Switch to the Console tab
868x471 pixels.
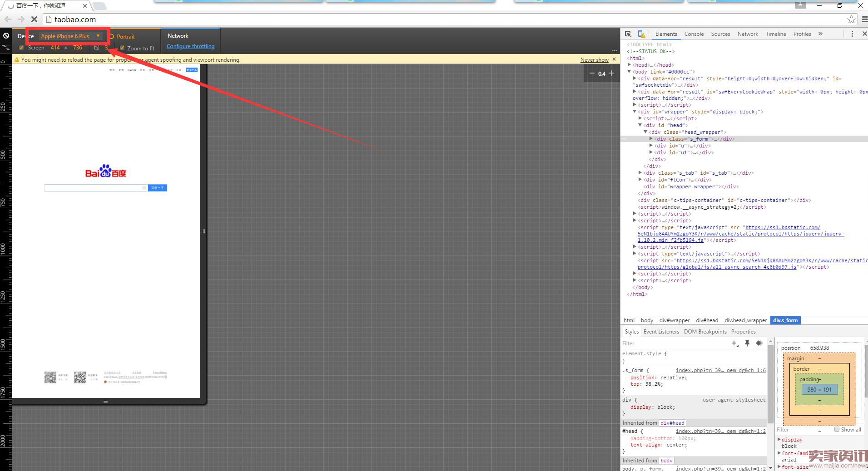tap(694, 34)
